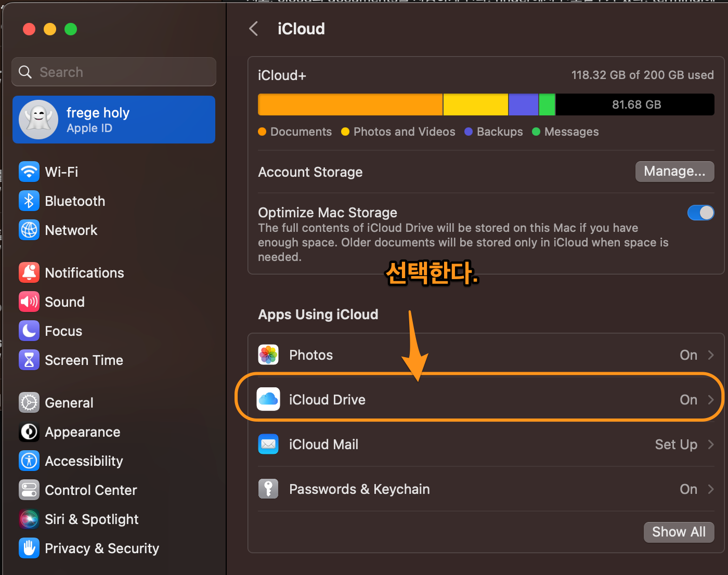Click the Notifications bell icon
The width and height of the screenshot is (728, 575).
tap(29, 272)
